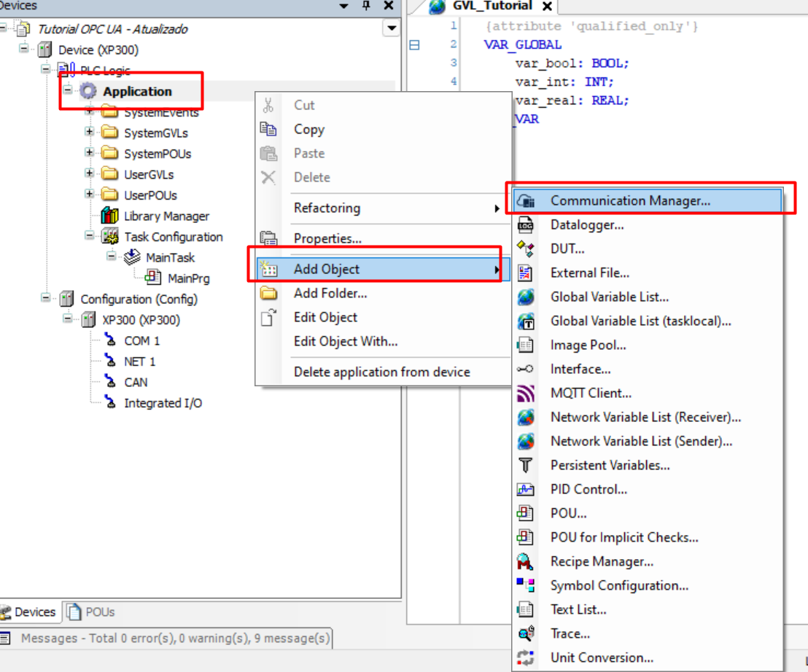Choose Communication Manager... from the submenu
The image size is (808, 672).
pos(629,200)
